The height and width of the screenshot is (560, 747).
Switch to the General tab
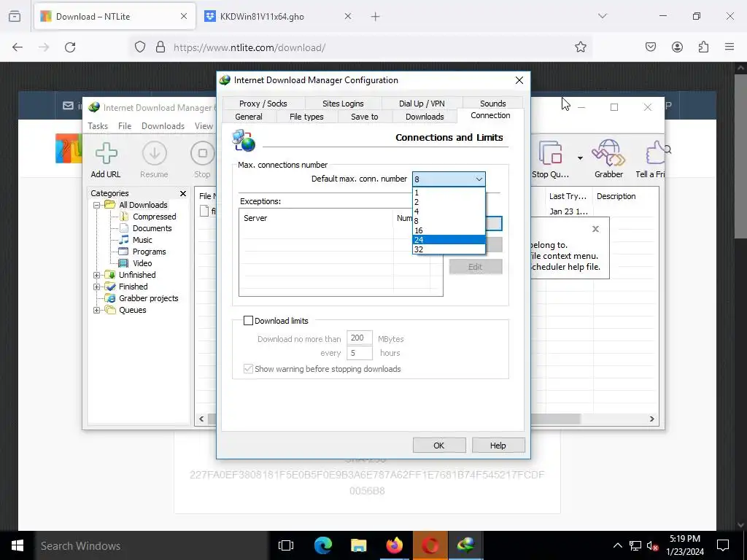(249, 117)
